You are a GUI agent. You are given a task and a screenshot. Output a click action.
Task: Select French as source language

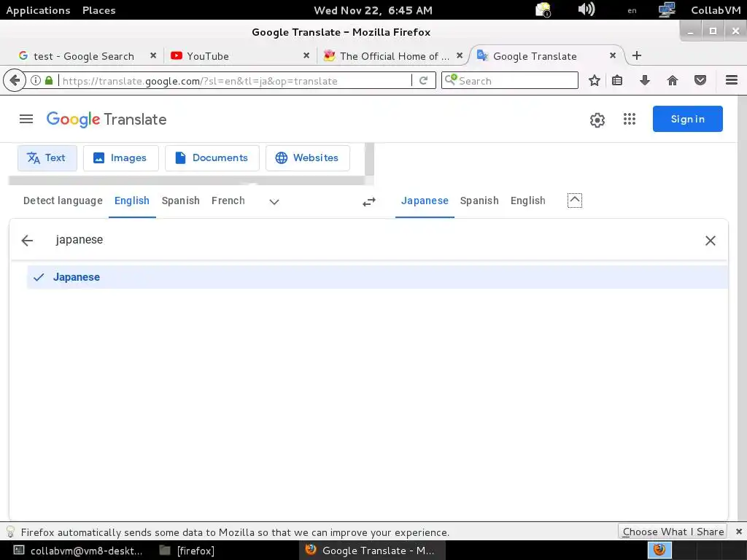[x=228, y=201]
